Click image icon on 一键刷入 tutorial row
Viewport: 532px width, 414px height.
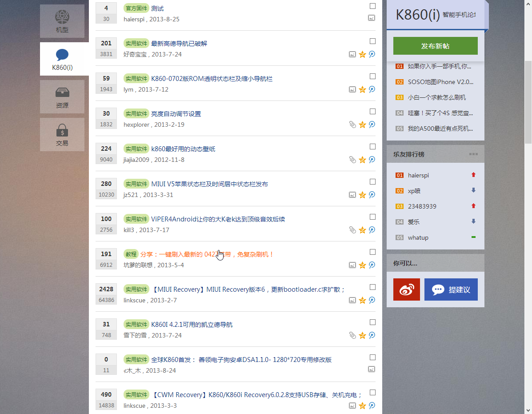352,265
